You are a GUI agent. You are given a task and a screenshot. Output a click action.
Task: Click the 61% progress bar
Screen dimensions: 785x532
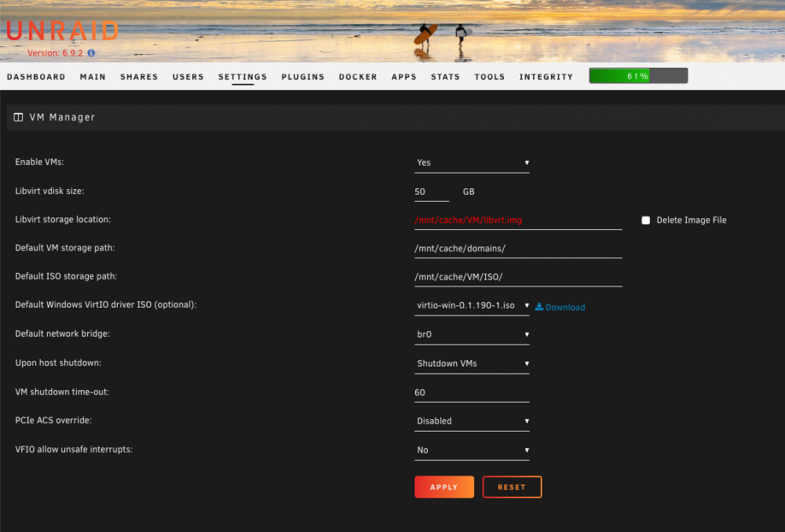(638, 75)
